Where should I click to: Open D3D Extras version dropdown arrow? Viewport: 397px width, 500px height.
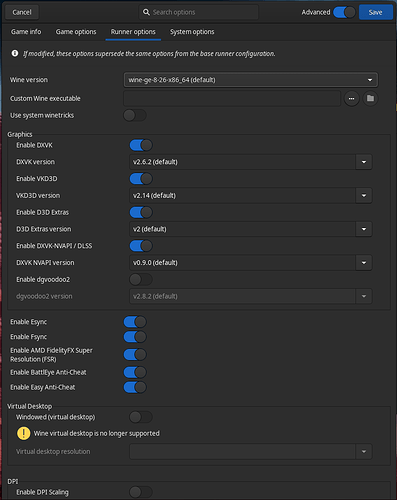pyautogui.click(x=364, y=229)
